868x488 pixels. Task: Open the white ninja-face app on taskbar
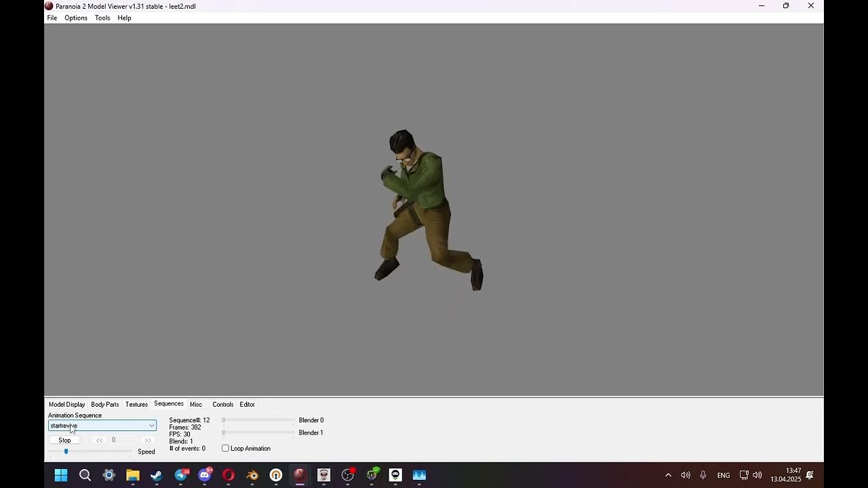395,475
